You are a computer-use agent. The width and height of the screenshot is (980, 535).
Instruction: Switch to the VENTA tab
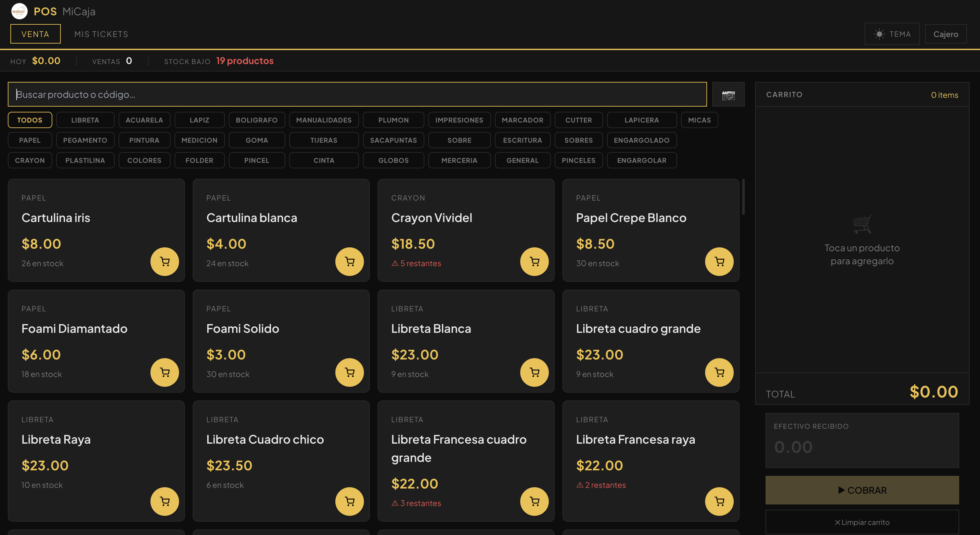(35, 34)
